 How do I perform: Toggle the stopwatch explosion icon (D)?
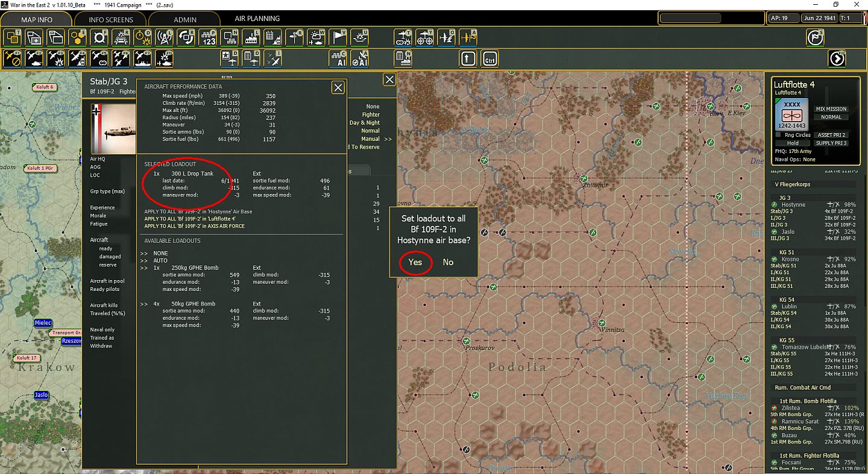coord(143,37)
